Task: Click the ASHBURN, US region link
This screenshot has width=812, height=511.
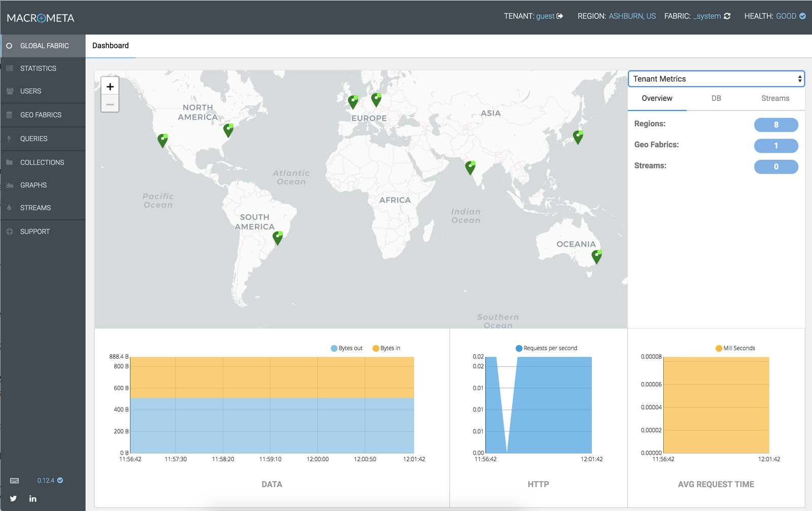Action: point(632,16)
